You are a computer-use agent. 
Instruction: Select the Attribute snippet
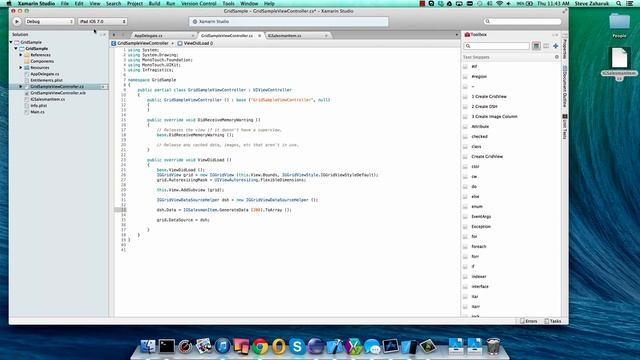(x=480, y=127)
